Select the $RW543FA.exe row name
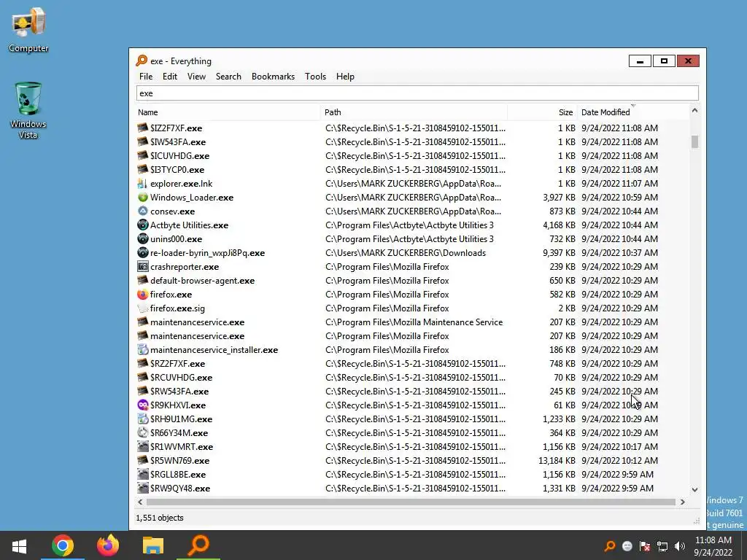This screenshot has width=747, height=560. 179,391
